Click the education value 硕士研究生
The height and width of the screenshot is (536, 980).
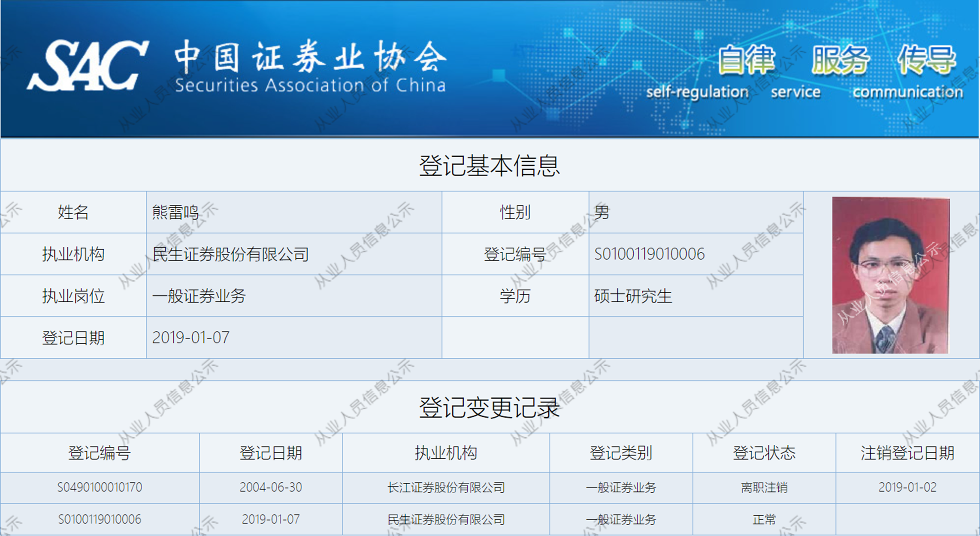coord(632,296)
